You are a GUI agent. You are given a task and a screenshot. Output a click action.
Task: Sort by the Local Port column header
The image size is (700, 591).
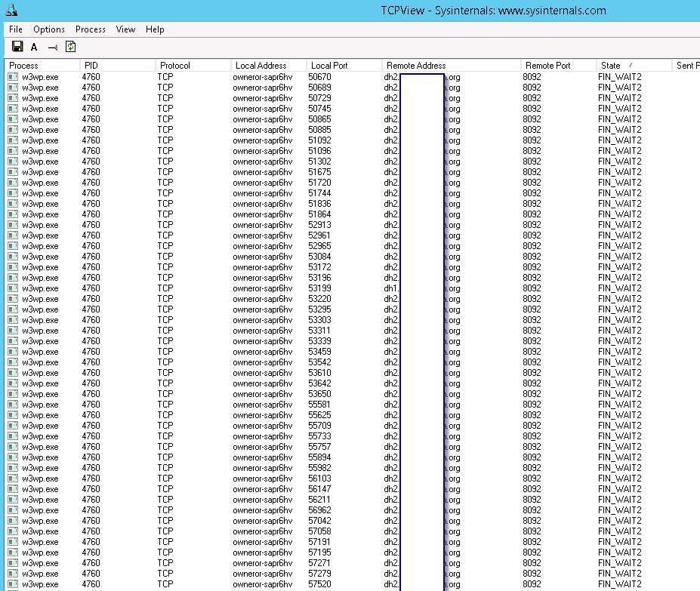[344, 66]
